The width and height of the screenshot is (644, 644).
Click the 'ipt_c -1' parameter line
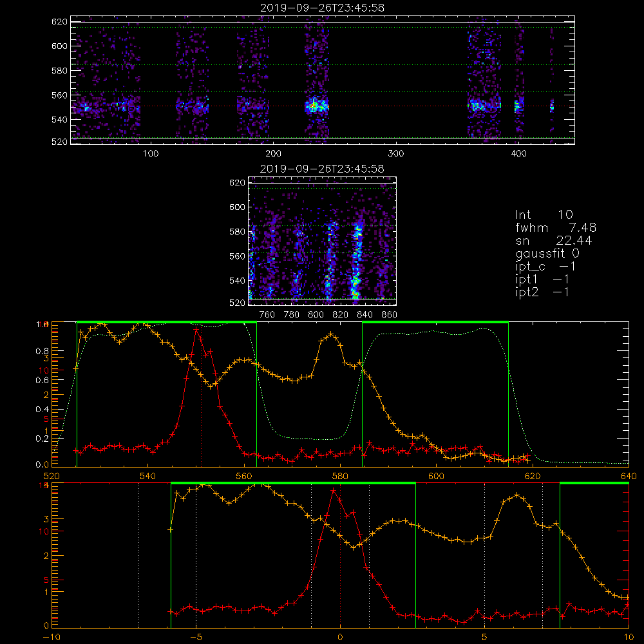[545, 266]
